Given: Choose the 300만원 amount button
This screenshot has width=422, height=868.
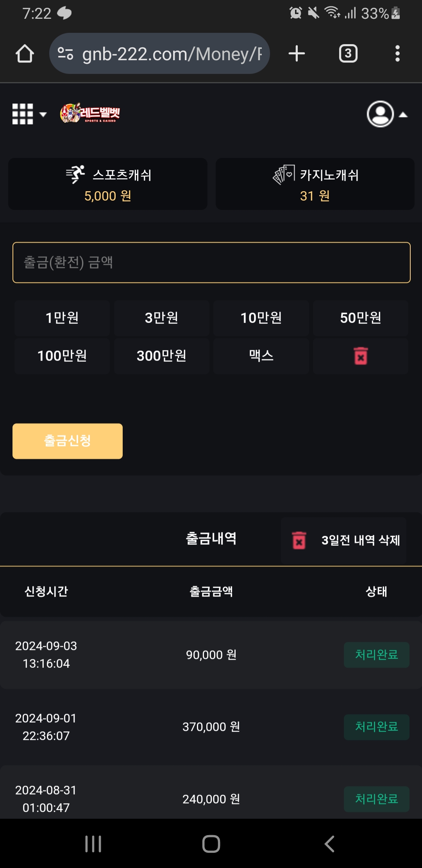Looking at the screenshot, I should (161, 356).
